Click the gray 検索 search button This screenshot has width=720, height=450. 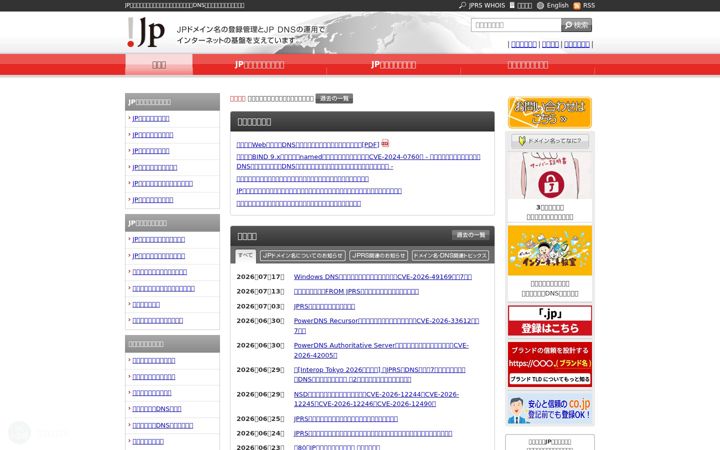point(576,25)
